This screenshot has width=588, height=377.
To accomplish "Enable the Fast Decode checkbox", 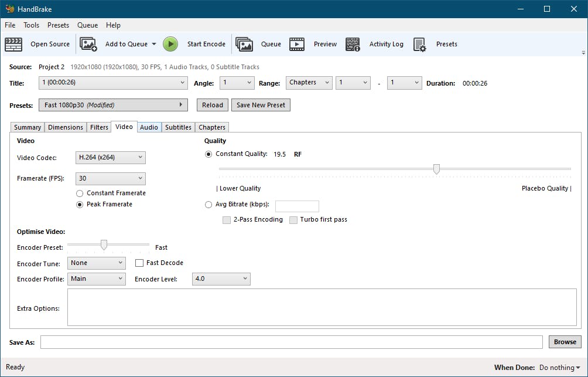I will tap(139, 263).
